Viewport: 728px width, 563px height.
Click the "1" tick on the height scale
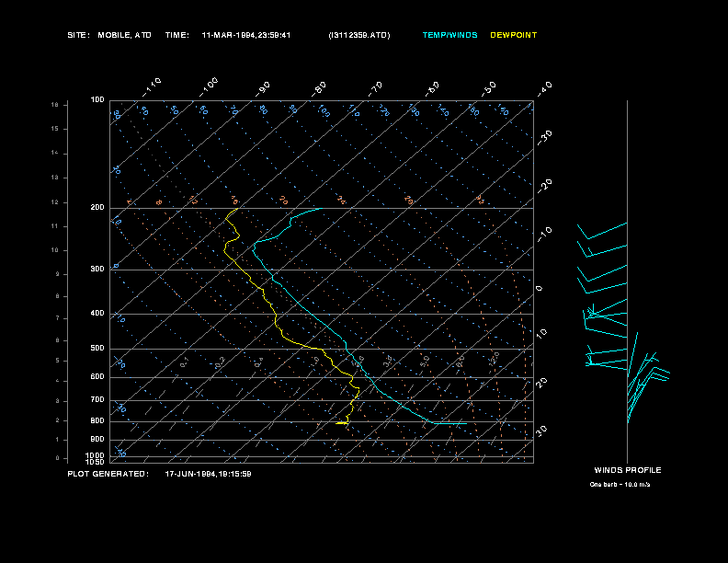click(58, 440)
